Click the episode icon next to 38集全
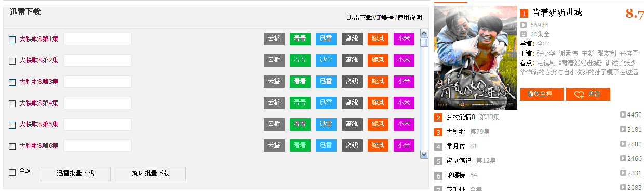644x191 pixels. click(x=524, y=34)
